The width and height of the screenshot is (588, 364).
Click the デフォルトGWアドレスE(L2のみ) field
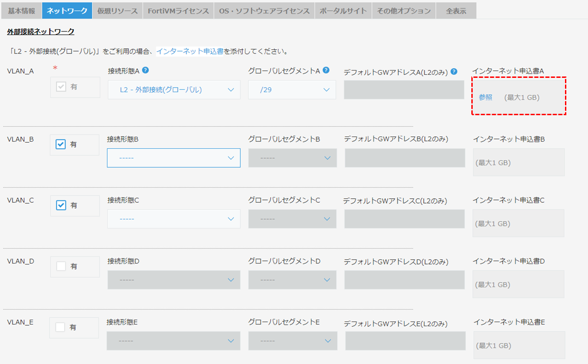[x=405, y=341]
